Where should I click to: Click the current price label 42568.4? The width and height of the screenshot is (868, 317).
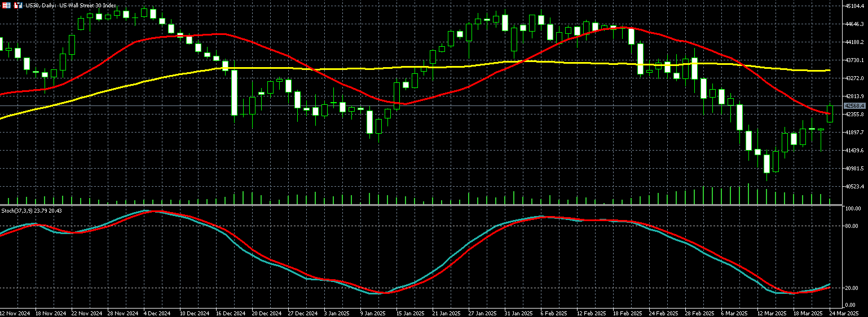click(x=854, y=105)
